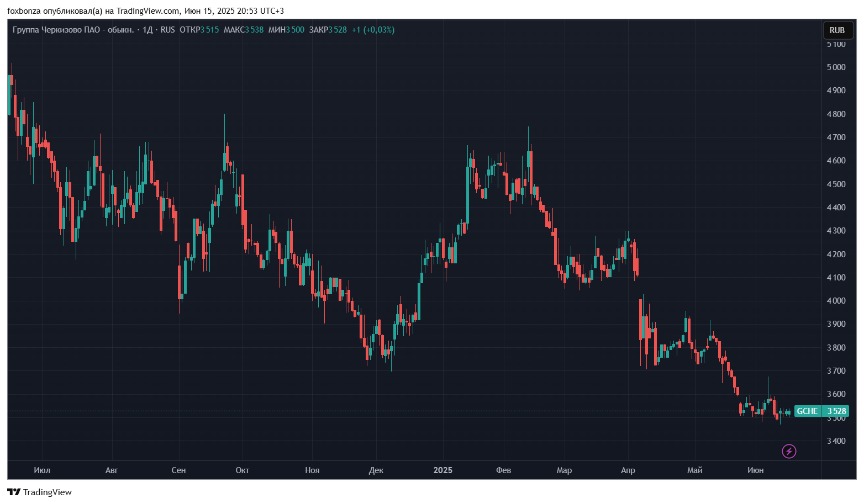Click the Сен label on time axis
Viewport: 864px width, 504px height.
click(x=178, y=470)
